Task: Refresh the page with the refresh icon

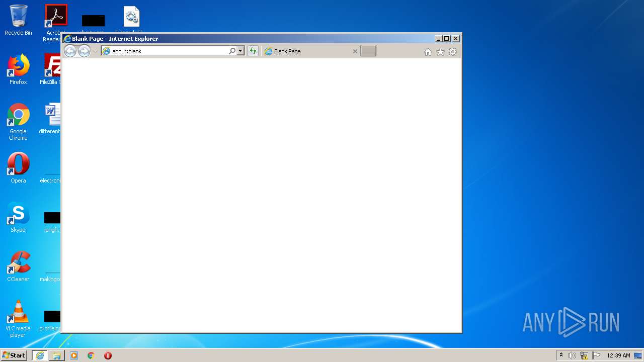Action: [x=253, y=51]
